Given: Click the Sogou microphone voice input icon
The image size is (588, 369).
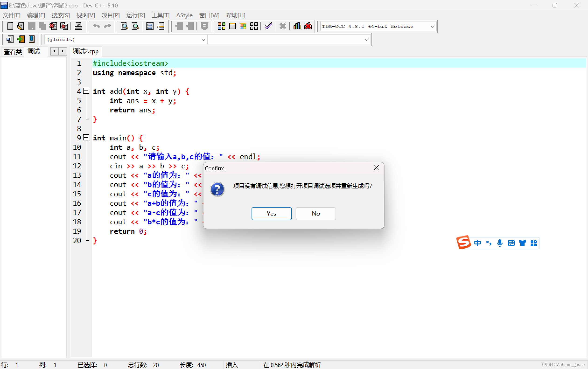Looking at the screenshot, I should point(500,243).
